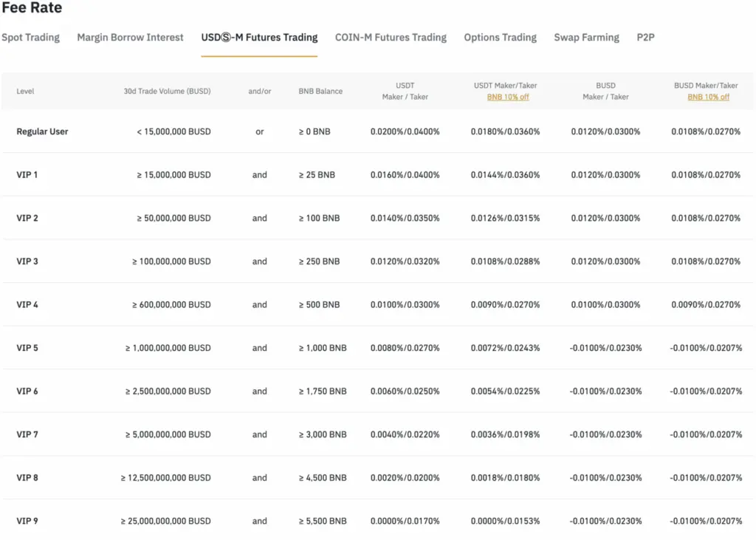Click the 'or' cell in Regular User row

(x=259, y=131)
